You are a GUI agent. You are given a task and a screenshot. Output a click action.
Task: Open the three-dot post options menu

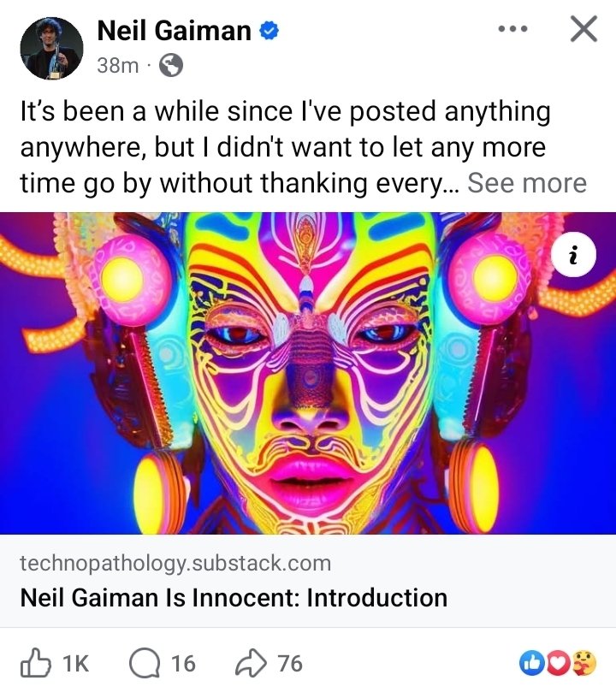click(x=512, y=29)
